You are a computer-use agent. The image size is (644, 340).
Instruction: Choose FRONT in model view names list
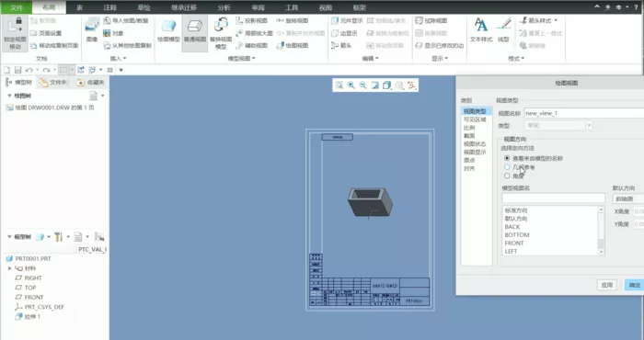coord(514,243)
